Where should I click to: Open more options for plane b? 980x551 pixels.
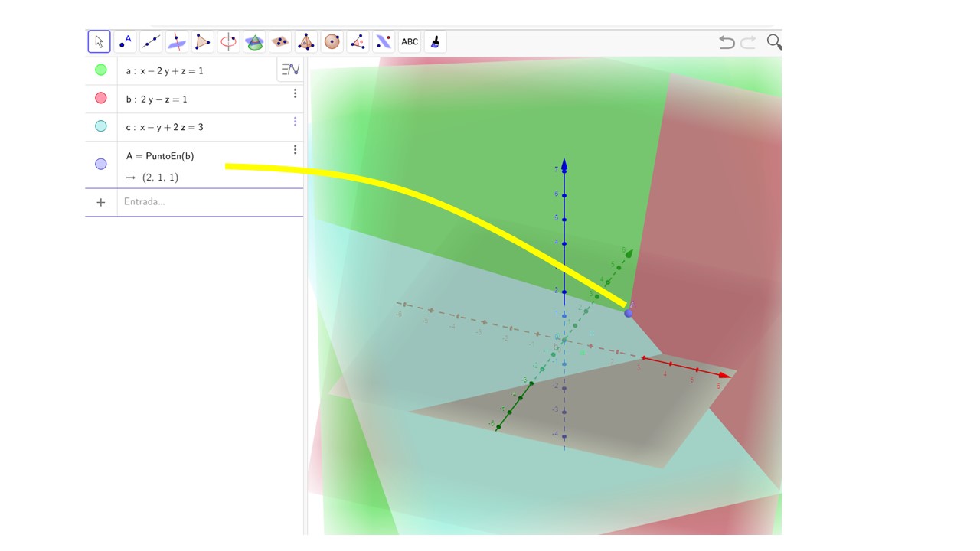point(295,93)
